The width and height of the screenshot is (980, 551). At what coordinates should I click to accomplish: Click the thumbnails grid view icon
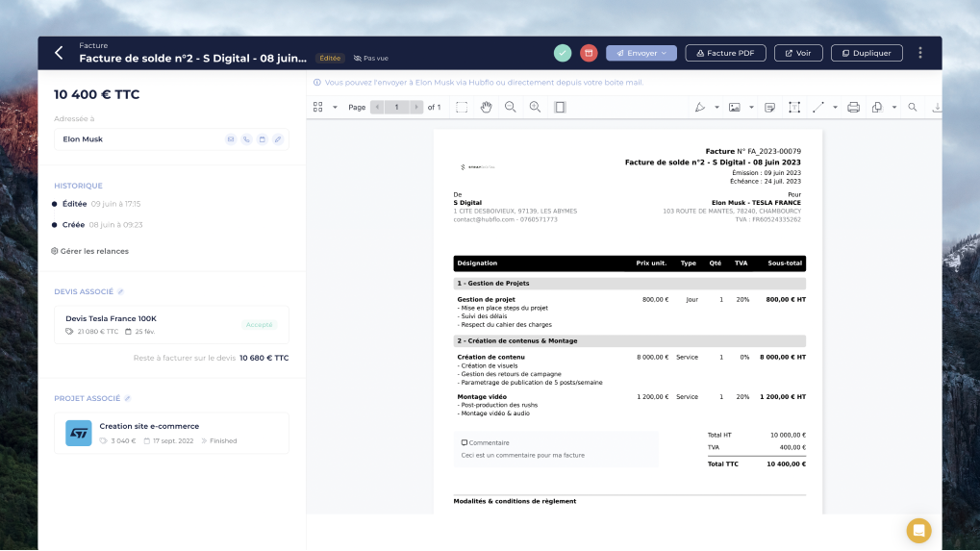(x=317, y=108)
